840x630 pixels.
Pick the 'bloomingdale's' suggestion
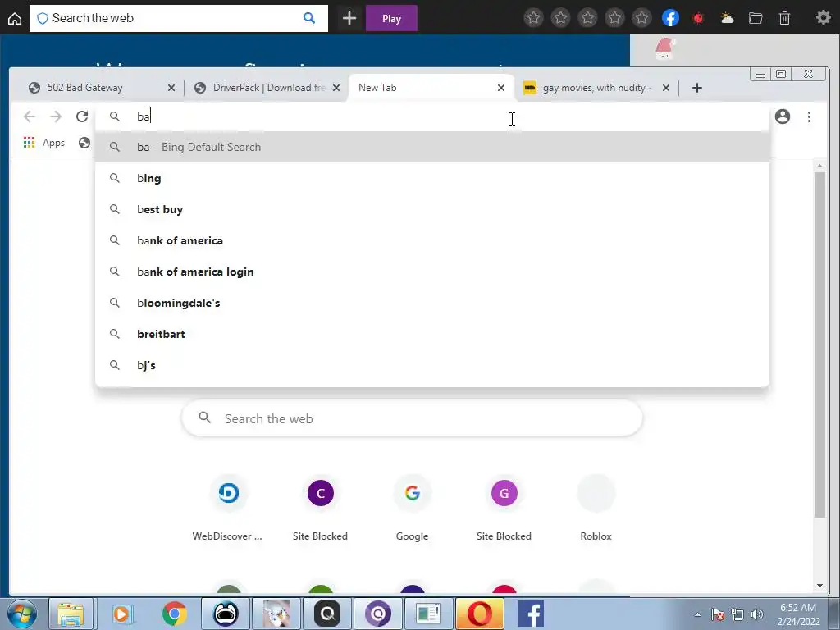[x=431, y=302]
